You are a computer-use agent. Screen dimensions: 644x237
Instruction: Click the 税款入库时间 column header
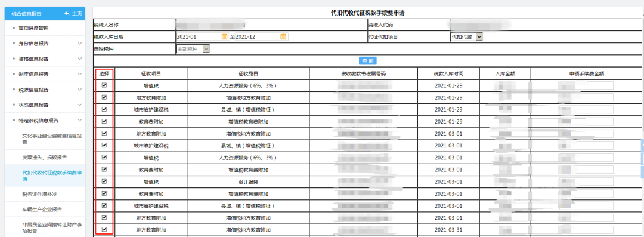(448, 73)
